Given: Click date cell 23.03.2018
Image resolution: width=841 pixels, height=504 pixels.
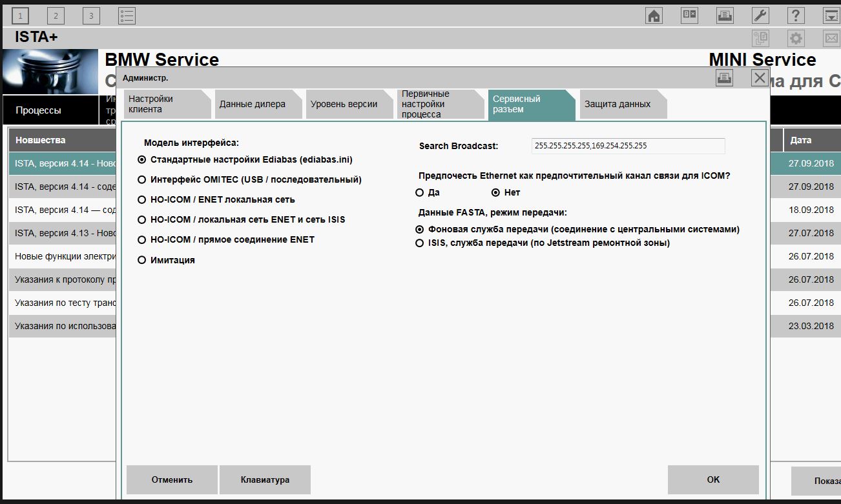Looking at the screenshot, I should [811, 326].
